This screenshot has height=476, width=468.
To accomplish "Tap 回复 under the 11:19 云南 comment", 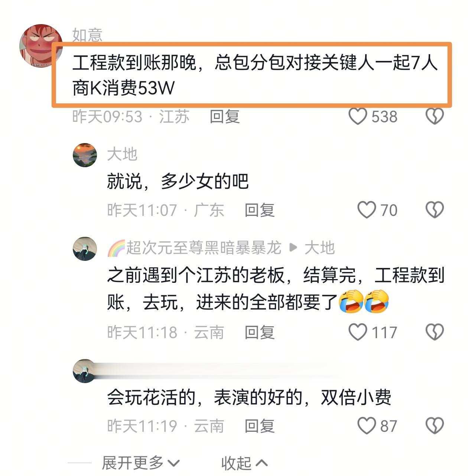I will [x=259, y=426].
